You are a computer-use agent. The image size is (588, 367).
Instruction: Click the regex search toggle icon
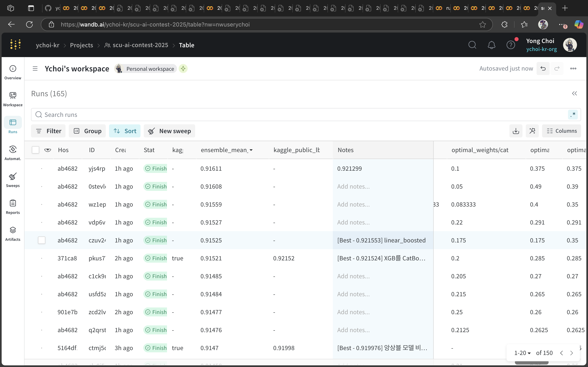tap(573, 115)
